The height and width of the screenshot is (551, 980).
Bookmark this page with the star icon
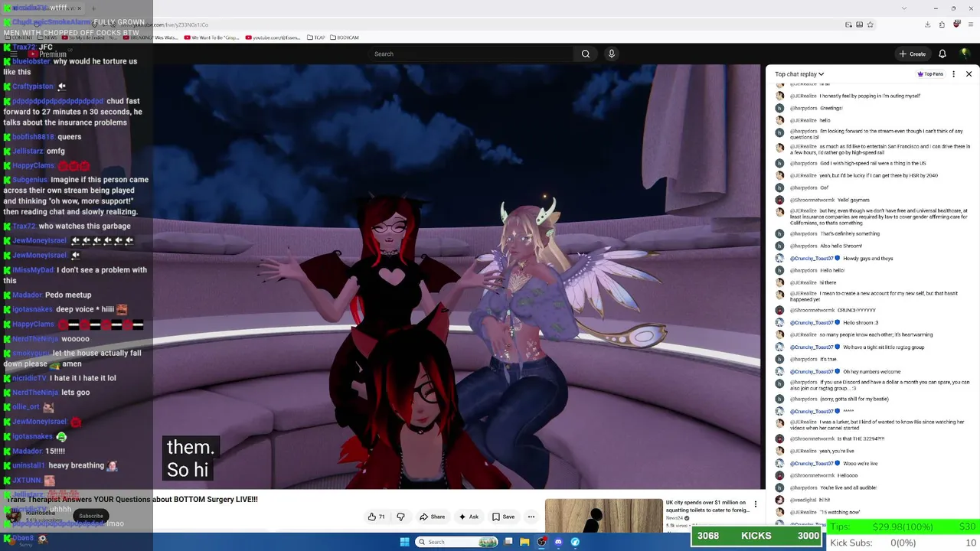[x=871, y=24]
